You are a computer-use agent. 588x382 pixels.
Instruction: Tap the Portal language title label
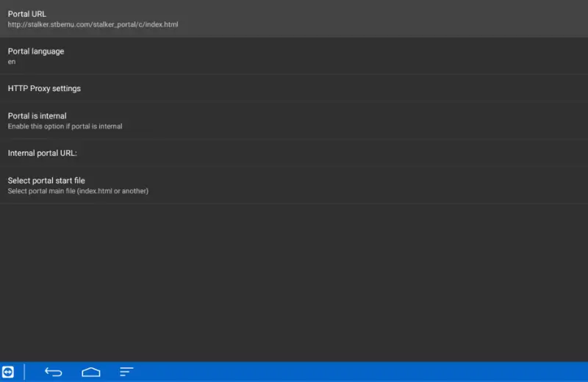[36, 51]
